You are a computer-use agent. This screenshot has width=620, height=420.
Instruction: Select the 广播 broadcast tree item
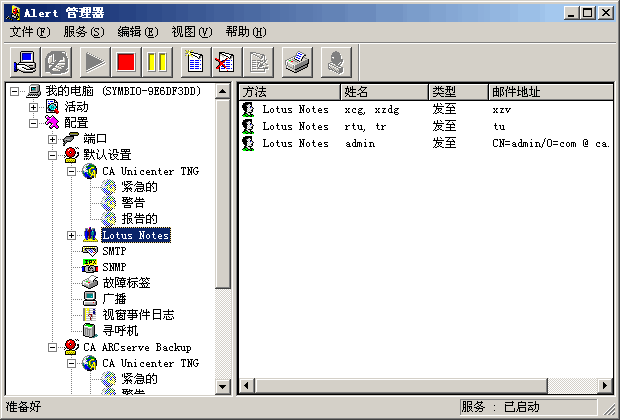click(114, 299)
